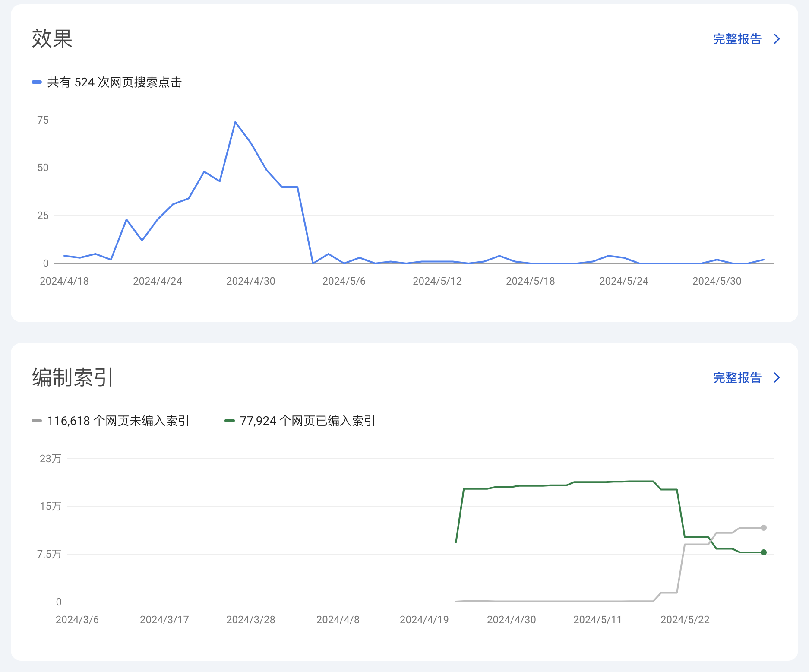Click the 编制索引 section heading
Image resolution: width=809 pixels, height=672 pixels.
click(x=73, y=377)
